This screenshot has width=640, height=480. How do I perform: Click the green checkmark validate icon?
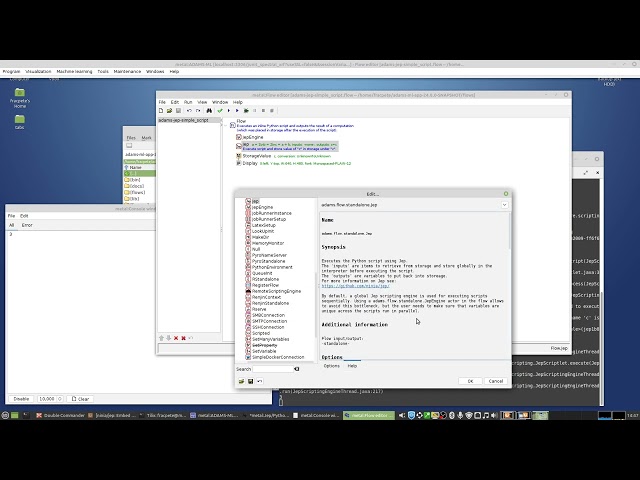coord(220,111)
